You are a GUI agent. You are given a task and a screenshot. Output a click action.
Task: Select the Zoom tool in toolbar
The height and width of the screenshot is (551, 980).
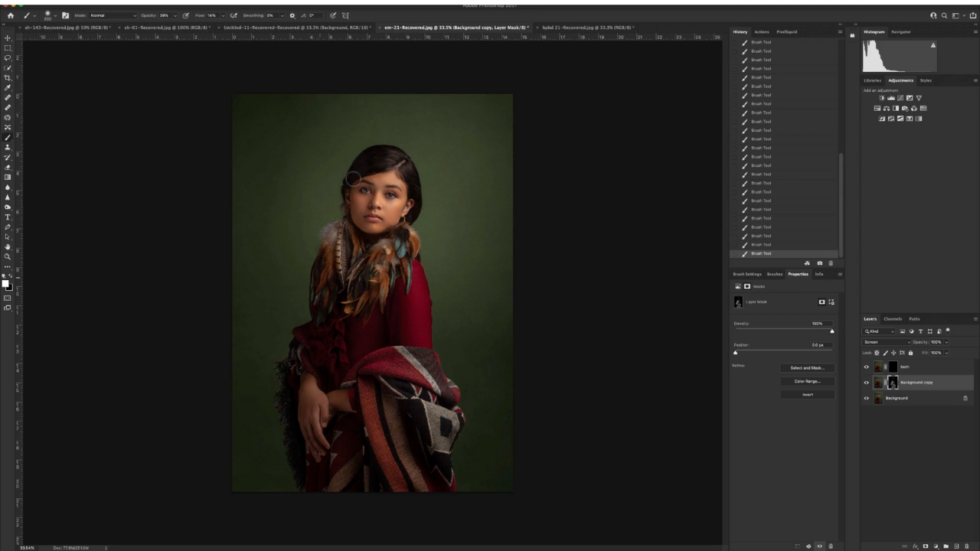(8, 257)
